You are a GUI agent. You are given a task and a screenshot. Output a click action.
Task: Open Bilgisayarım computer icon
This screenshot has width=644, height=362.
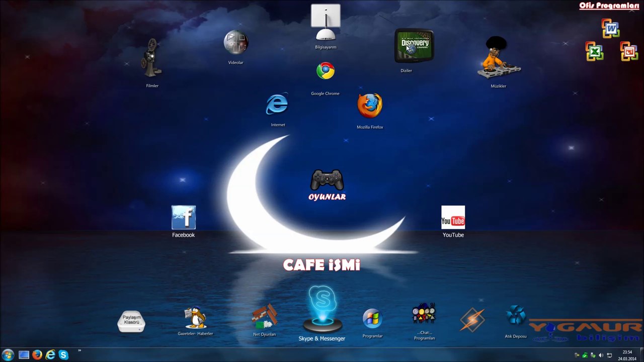pyautogui.click(x=326, y=23)
